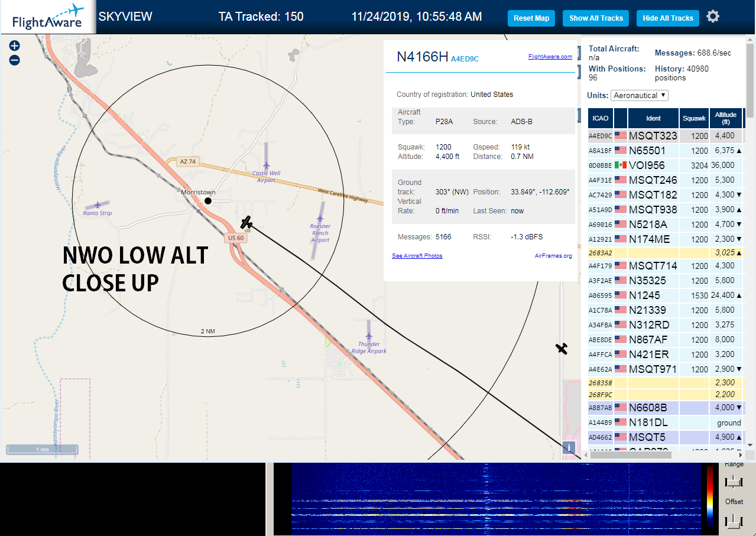Select the aircraft icon at map right edge
Viewport: 756px width, 536px height.
562,349
